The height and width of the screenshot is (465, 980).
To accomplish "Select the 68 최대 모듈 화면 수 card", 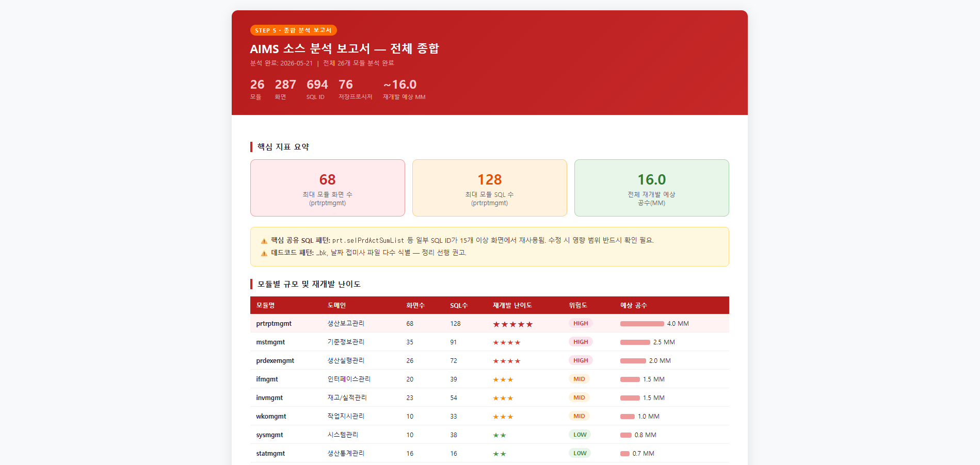I will [x=328, y=188].
